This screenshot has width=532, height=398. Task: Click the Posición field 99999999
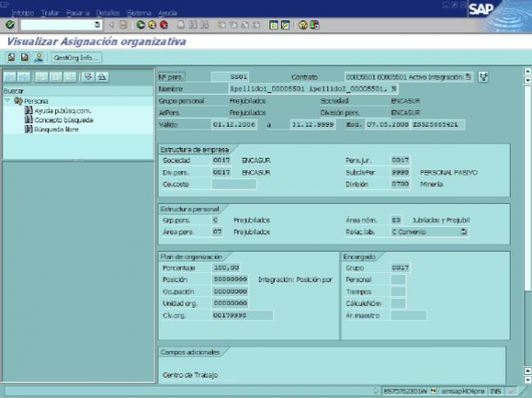coord(230,279)
